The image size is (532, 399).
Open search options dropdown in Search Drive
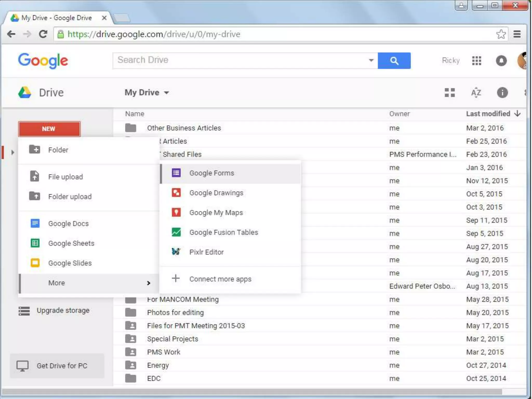(x=371, y=60)
